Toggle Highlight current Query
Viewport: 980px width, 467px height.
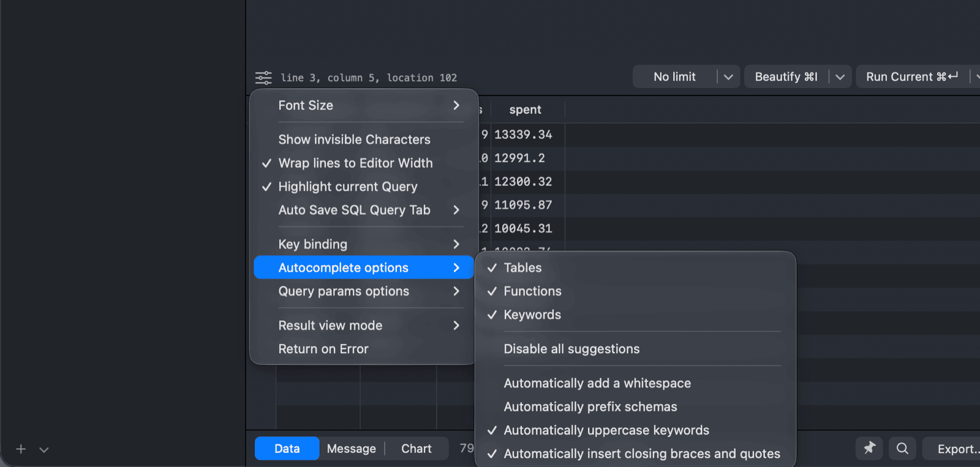coord(364,187)
